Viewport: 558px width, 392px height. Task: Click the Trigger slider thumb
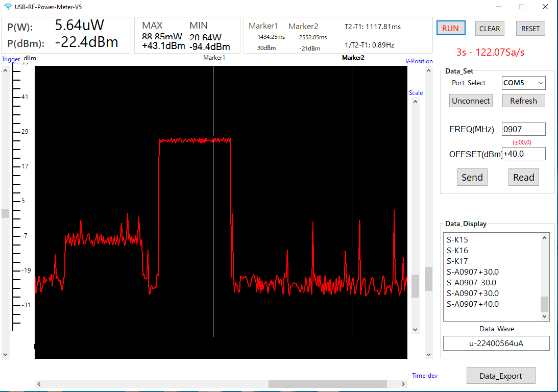(5, 213)
